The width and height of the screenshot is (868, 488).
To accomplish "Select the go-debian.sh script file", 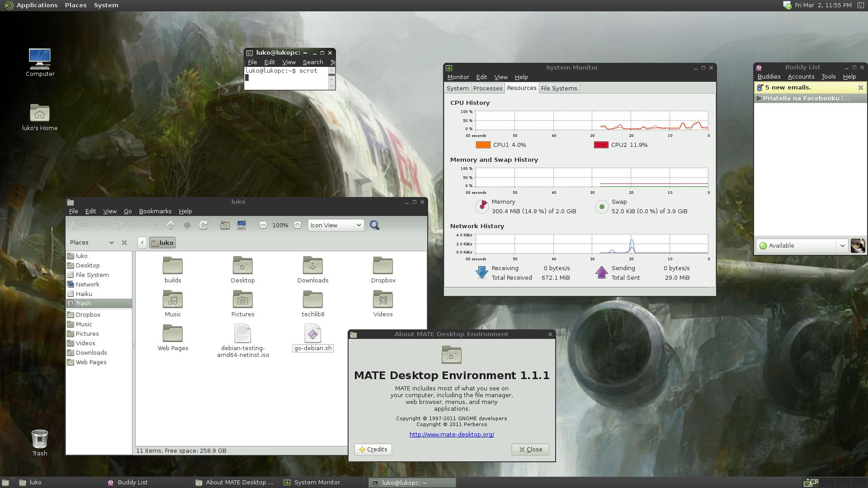I will [x=313, y=338].
